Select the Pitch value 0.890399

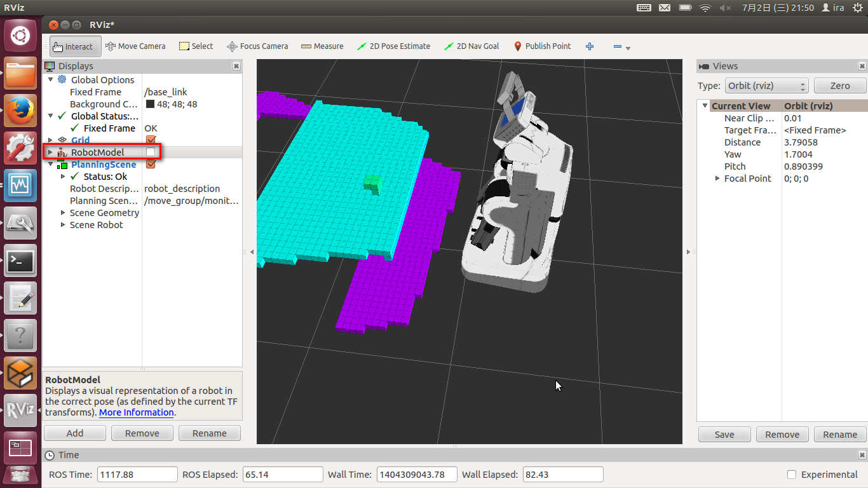click(803, 166)
